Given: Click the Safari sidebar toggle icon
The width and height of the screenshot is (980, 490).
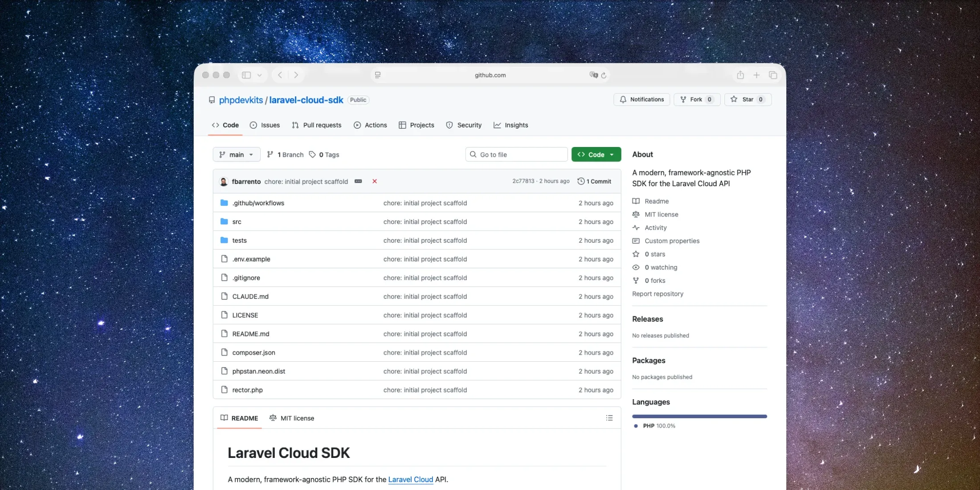Looking at the screenshot, I should 246,75.
